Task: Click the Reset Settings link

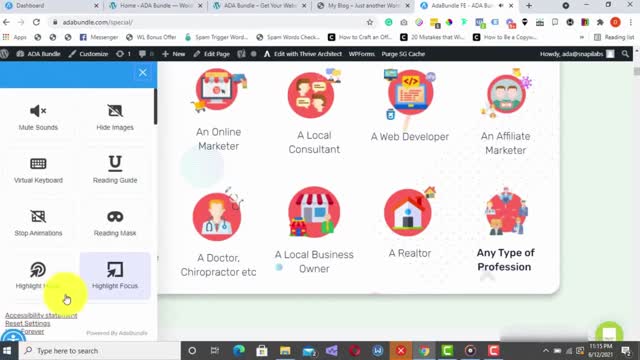Action: 28,323
